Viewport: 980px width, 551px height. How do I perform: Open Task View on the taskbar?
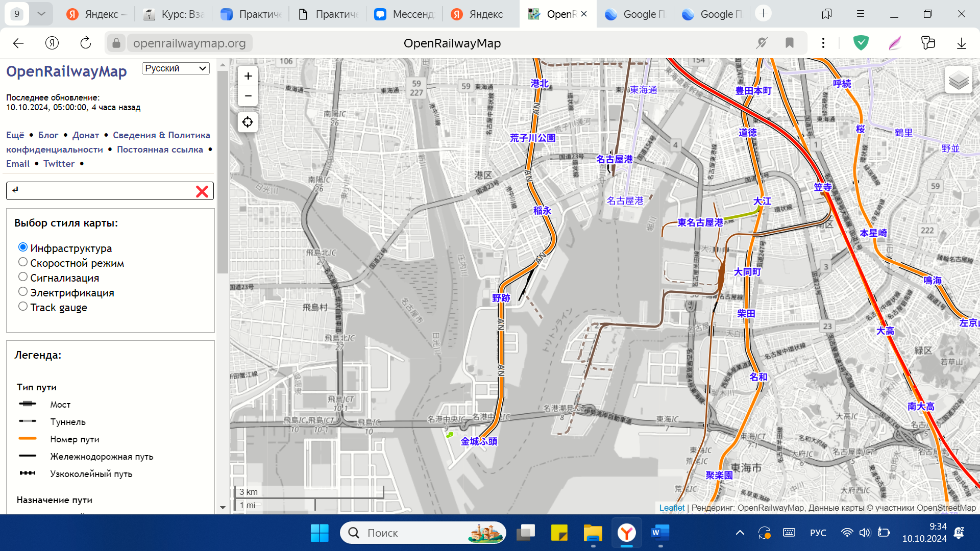coord(525,533)
